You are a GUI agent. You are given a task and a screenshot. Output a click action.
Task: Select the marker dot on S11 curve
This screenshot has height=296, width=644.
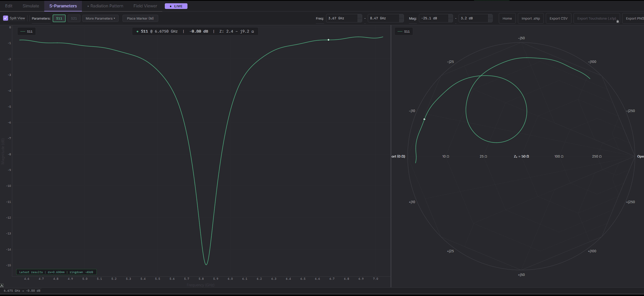point(328,40)
